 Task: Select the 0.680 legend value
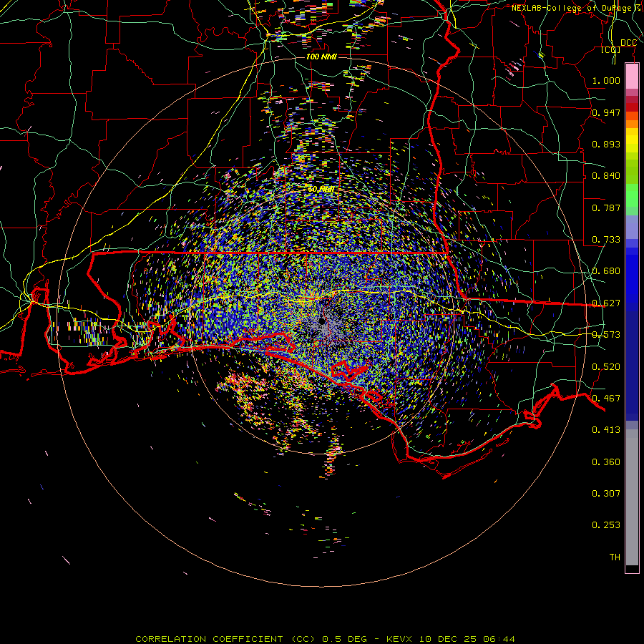606,271
